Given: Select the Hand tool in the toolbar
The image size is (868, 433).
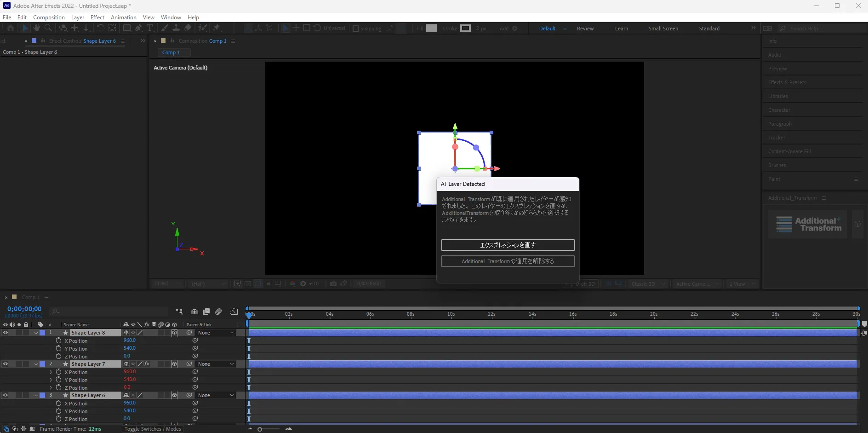Looking at the screenshot, I should pyautogui.click(x=37, y=28).
